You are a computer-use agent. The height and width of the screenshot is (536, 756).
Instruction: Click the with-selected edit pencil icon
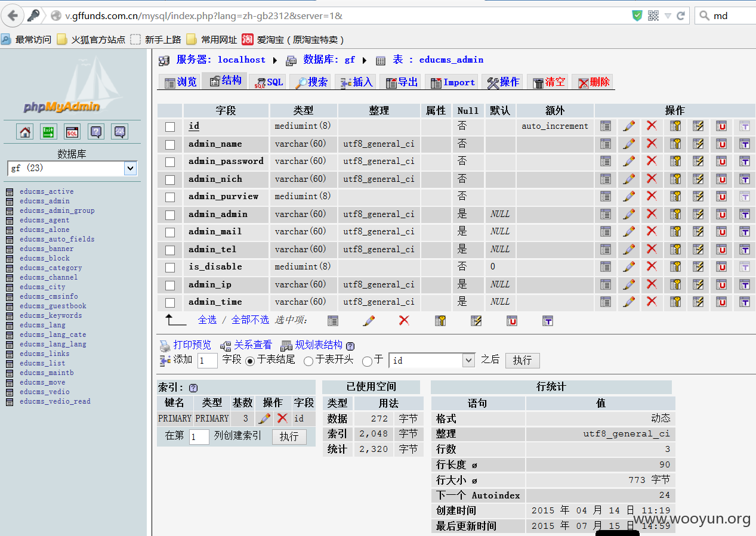tap(369, 321)
